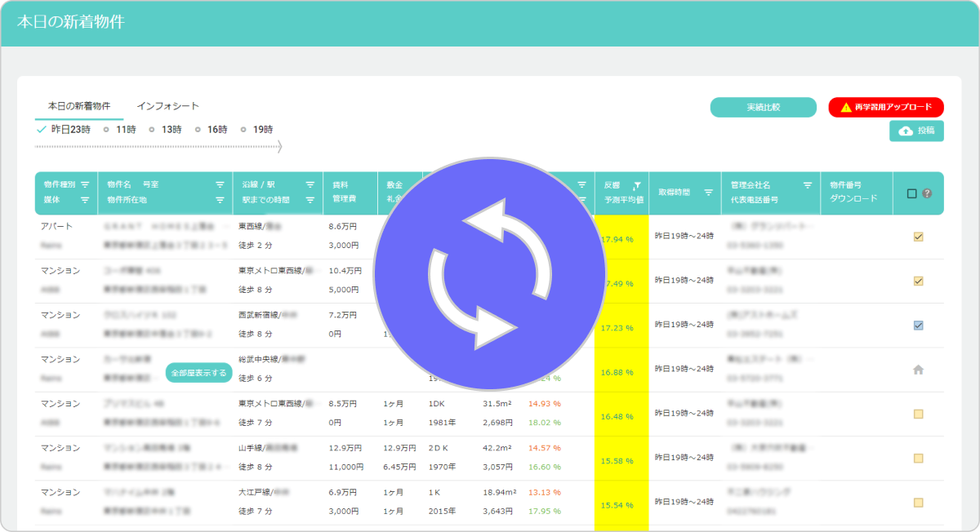Screen dimensions: 980x532
Task: Click the gray help question mark icon
Action: coord(927,193)
